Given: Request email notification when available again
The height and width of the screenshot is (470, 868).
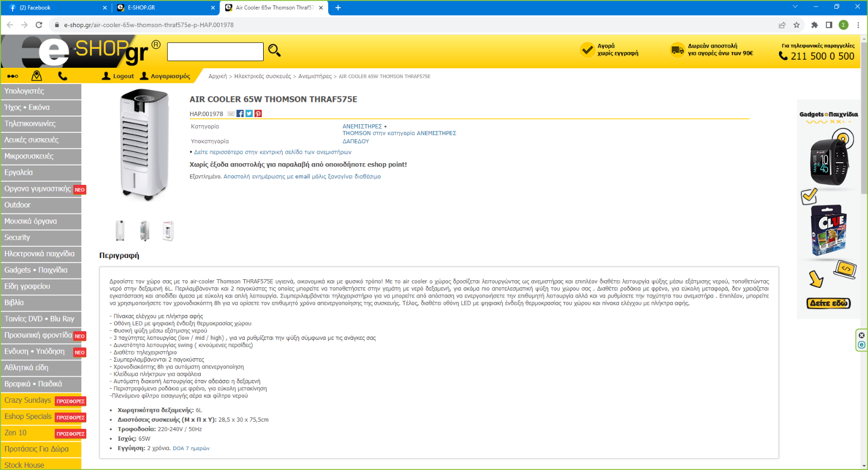Looking at the screenshot, I should pyautogui.click(x=302, y=177).
